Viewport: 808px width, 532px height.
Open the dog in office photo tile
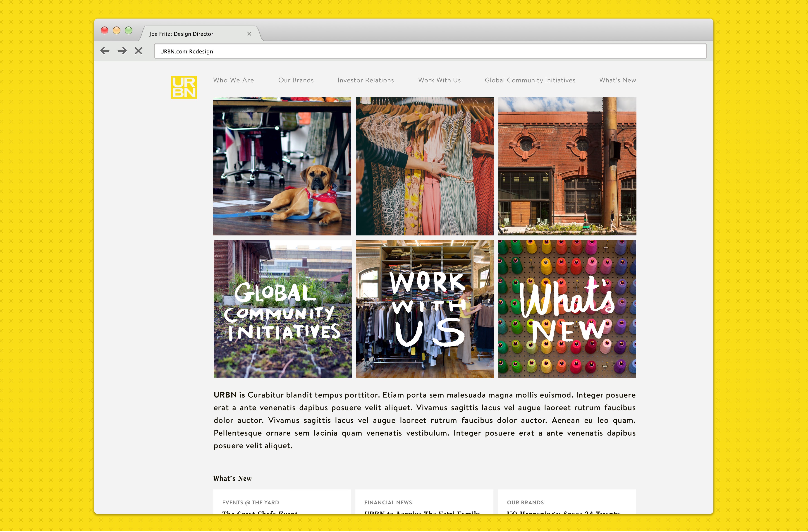pos(282,166)
